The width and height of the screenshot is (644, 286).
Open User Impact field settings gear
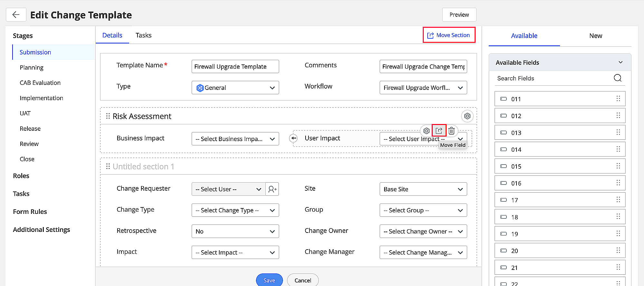click(426, 131)
